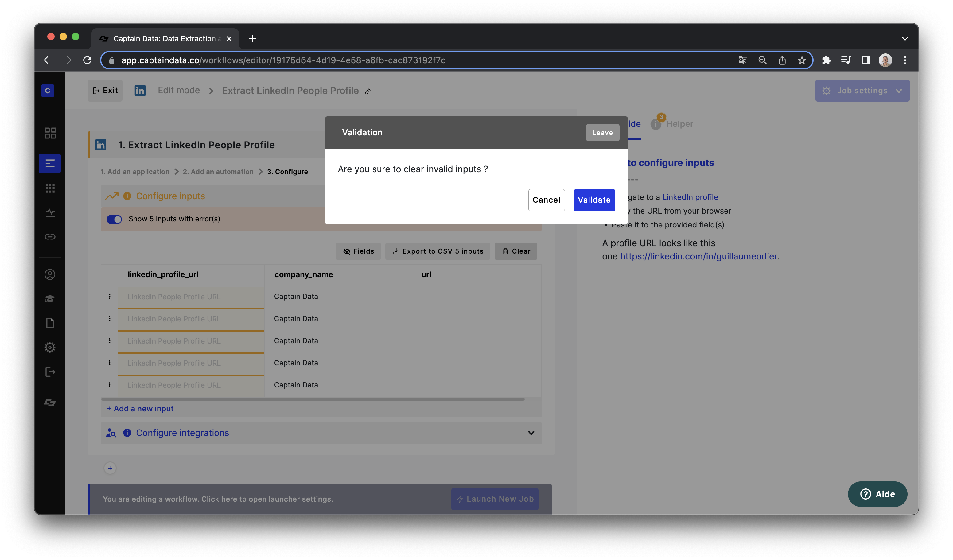Open row menu for fourth input row

[x=110, y=363]
